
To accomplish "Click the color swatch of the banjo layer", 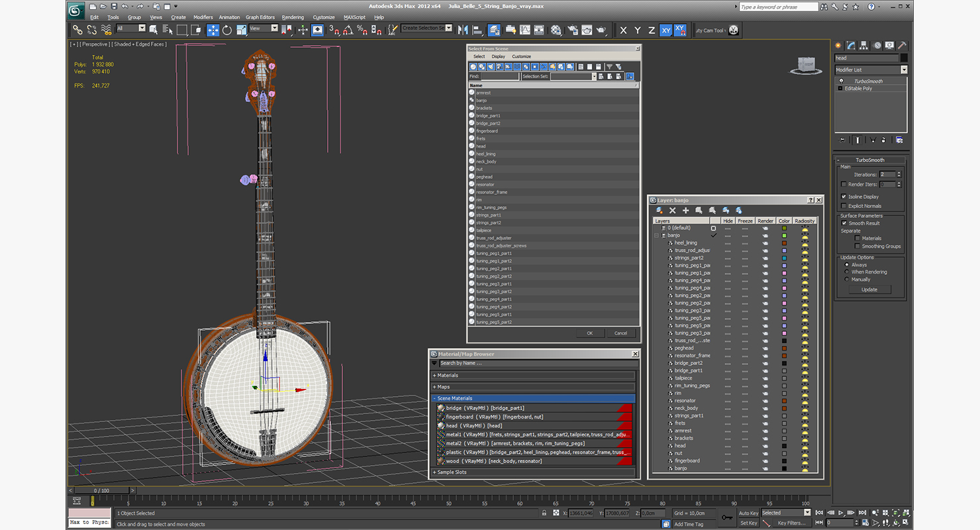I will tap(784, 236).
